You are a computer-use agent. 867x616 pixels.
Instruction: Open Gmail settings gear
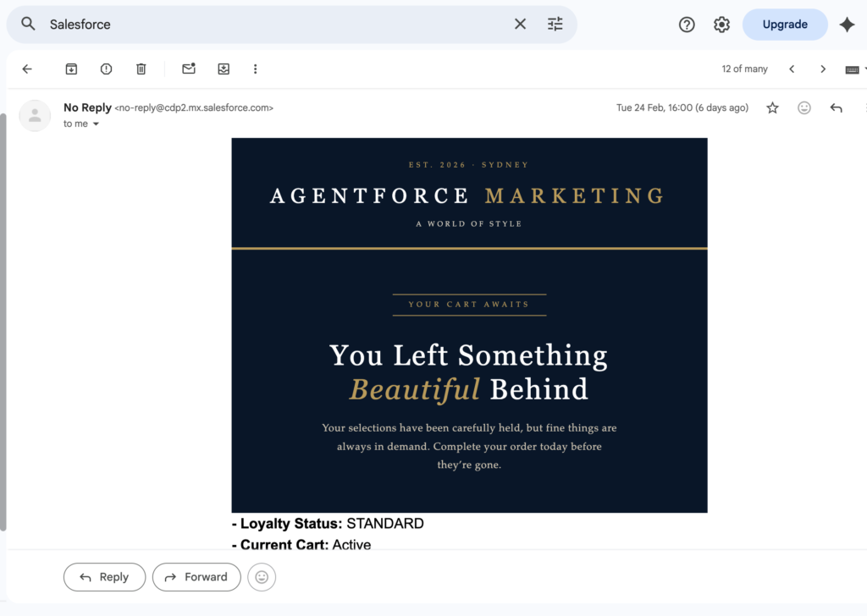tap(721, 25)
